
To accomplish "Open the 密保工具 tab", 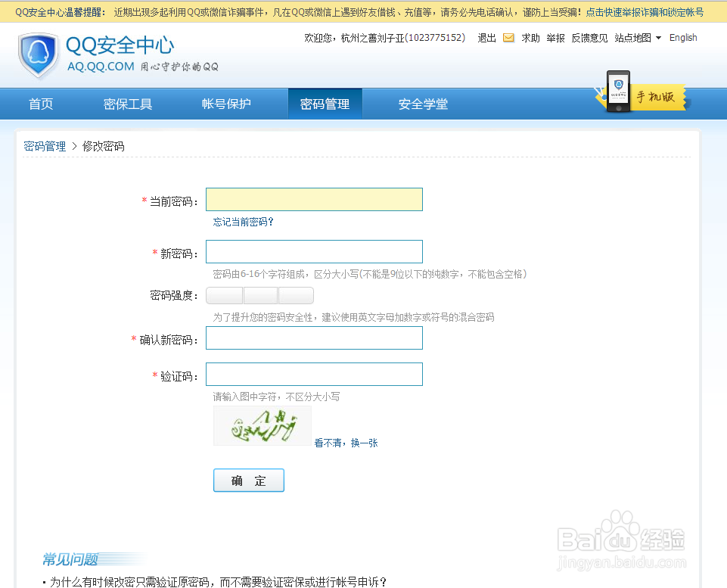I will [x=128, y=104].
